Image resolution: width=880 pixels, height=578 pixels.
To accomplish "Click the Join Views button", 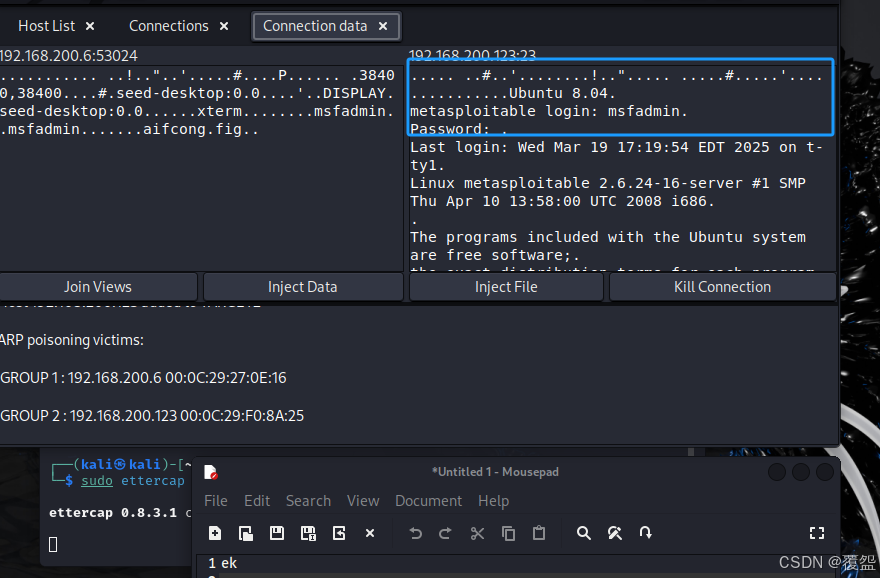I will [x=98, y=287].
